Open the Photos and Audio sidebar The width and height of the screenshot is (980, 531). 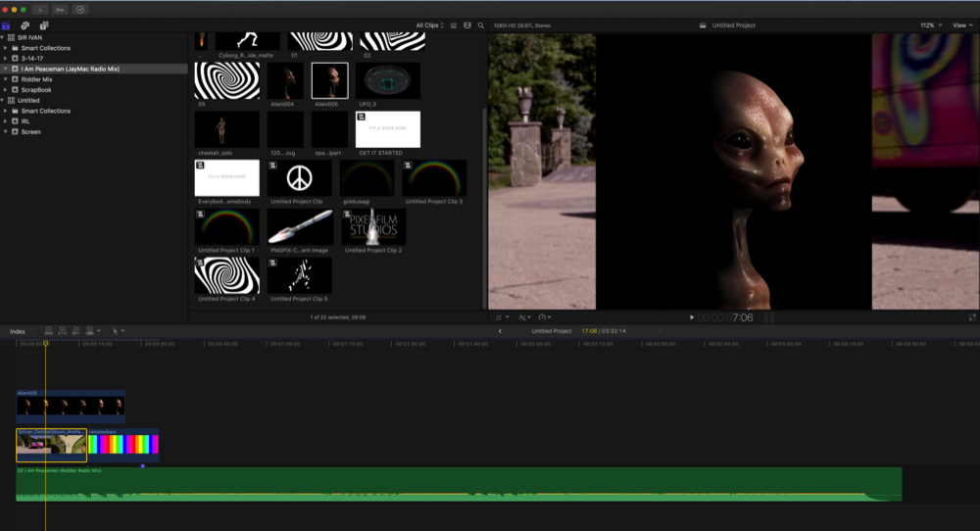[x=25, y=24]
